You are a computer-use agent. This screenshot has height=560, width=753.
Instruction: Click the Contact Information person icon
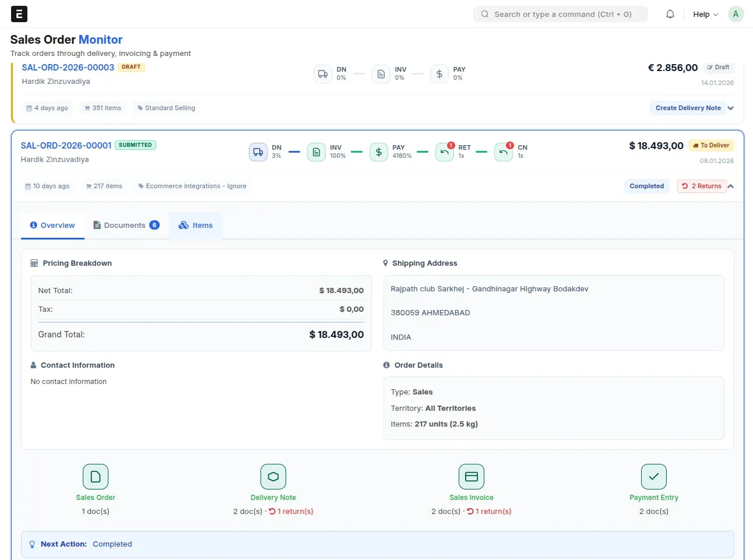[x=34, y=365]
